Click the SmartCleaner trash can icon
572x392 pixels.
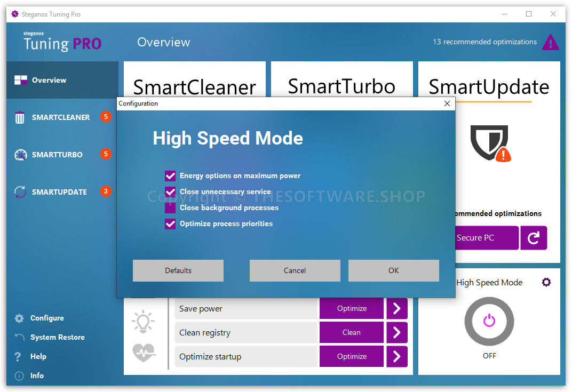pyautogui.click(x=20, y=117)
